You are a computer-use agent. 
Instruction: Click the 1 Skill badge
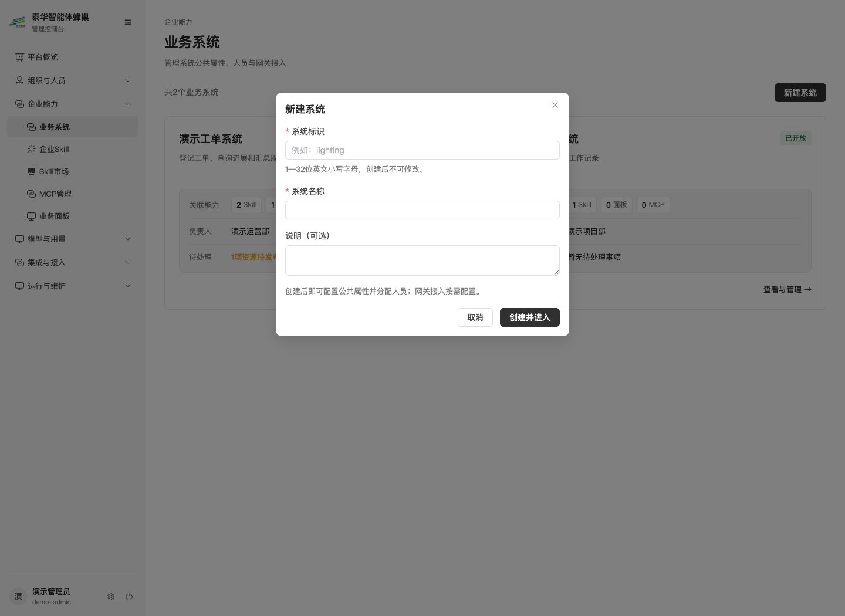pos(583,205)
